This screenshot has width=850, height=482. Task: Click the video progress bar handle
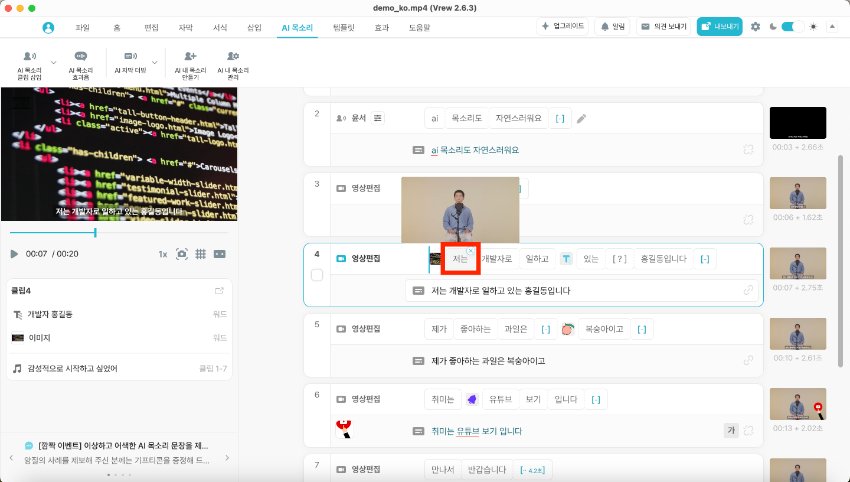point(96,232)
